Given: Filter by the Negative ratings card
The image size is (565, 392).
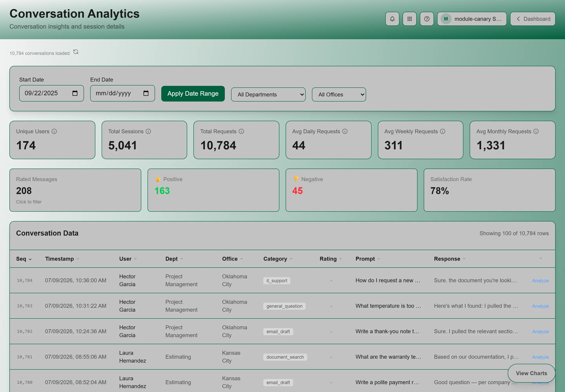Looking at the screenshot, I should click(x=351, y=190).
